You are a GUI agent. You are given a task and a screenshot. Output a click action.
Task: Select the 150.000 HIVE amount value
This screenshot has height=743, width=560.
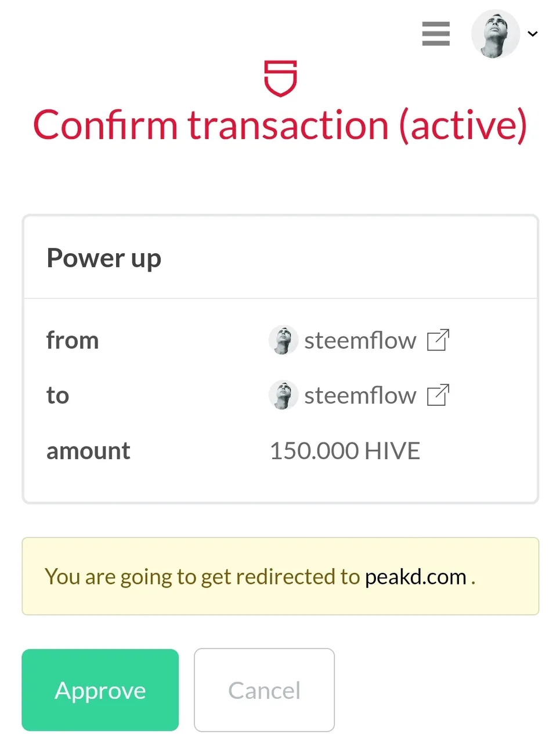pyautogui.click(x=345, y=451)
